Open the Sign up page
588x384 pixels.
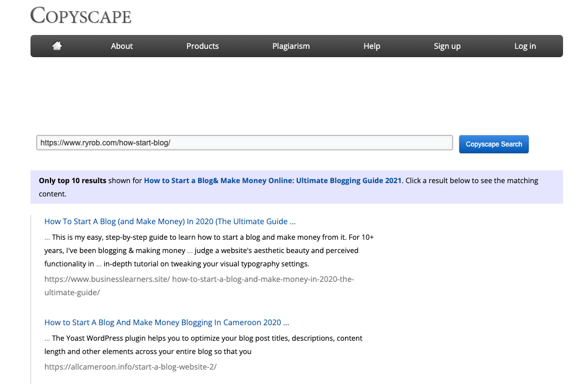click(447, 46)
